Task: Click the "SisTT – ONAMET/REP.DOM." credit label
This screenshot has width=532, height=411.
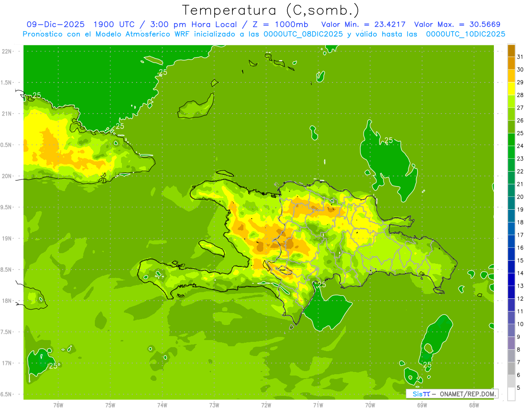Action: [x=452, y=394]
